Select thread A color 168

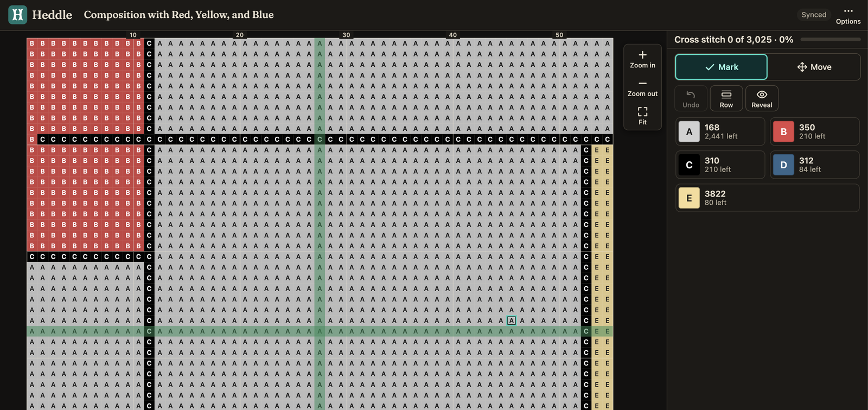pyautogui.click(x=720, y=131)
